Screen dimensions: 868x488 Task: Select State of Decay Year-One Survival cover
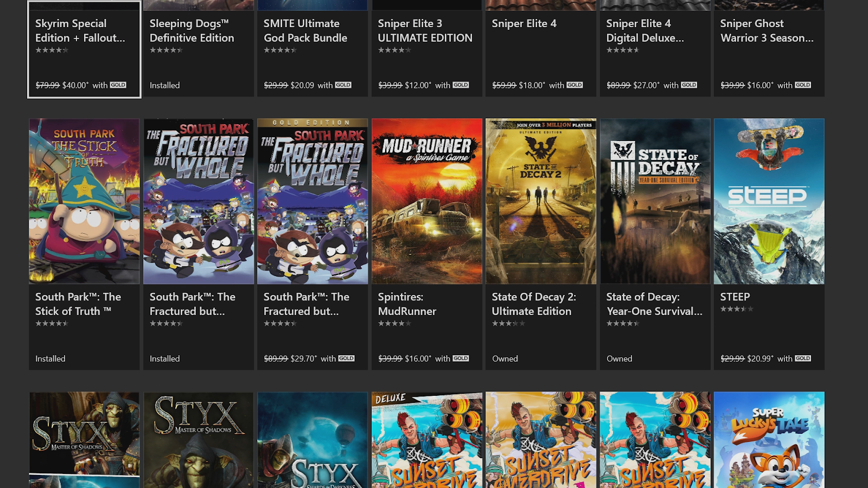point(655,201)
